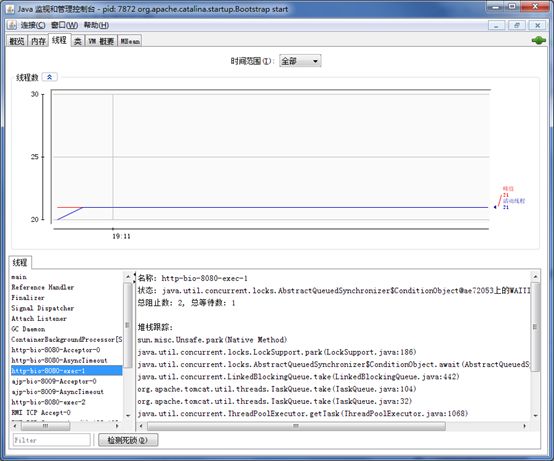This screenshot has height=461, width=554.
Task: Minimize the inner console frame
Action: pos(496,25)
